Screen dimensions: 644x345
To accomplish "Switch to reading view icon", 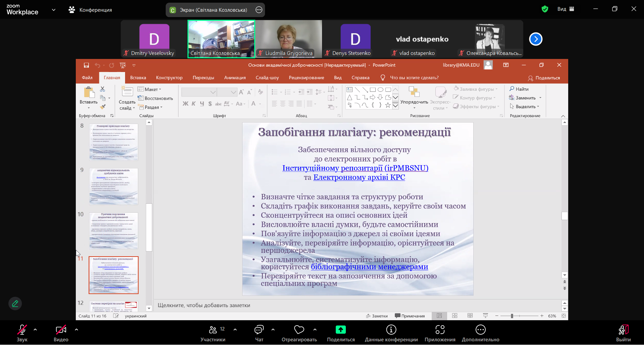I will tap(470, 316).
